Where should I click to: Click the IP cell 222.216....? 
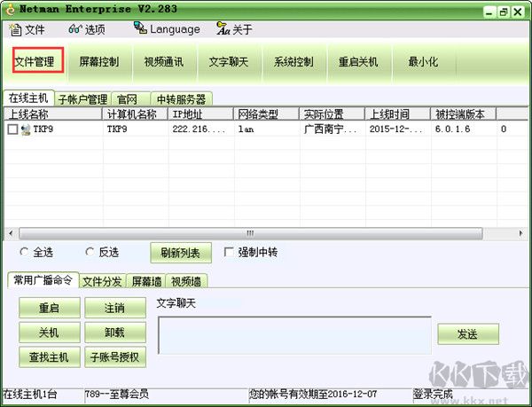(199, 129)
